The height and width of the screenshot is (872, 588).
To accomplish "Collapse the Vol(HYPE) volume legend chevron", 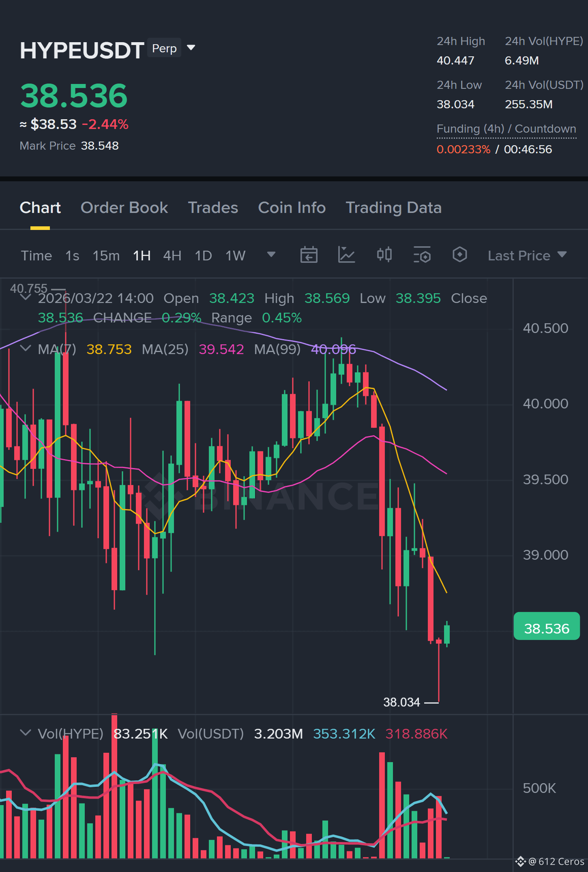I will point(26,733).
